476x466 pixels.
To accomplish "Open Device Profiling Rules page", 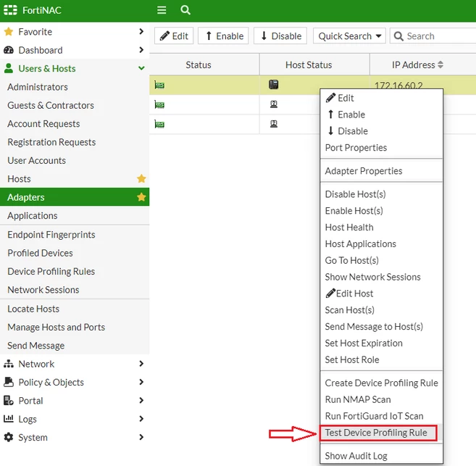I will tap(75, 271).
